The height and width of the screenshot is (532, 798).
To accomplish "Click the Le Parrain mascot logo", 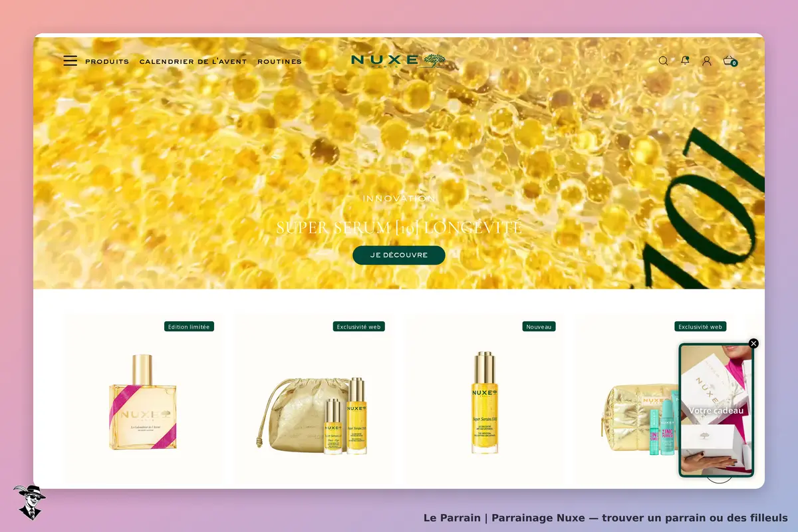I will 29,502.
